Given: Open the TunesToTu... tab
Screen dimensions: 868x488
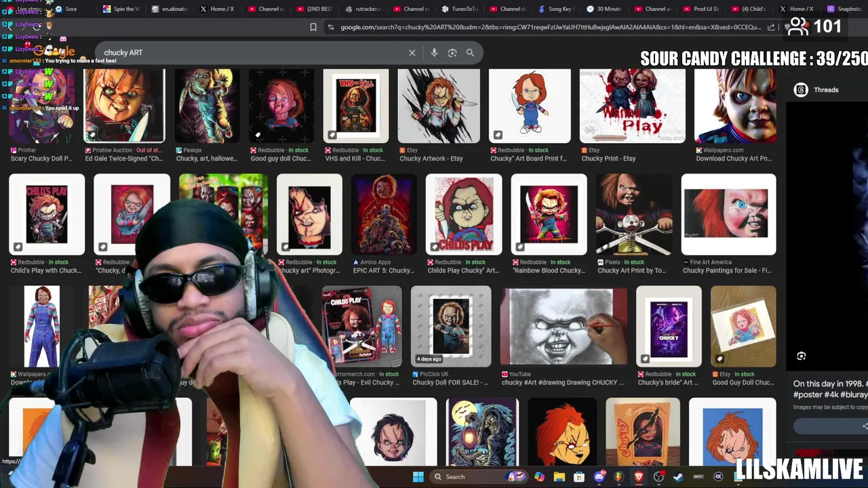Looking at the screenshot, I should 460,9.
